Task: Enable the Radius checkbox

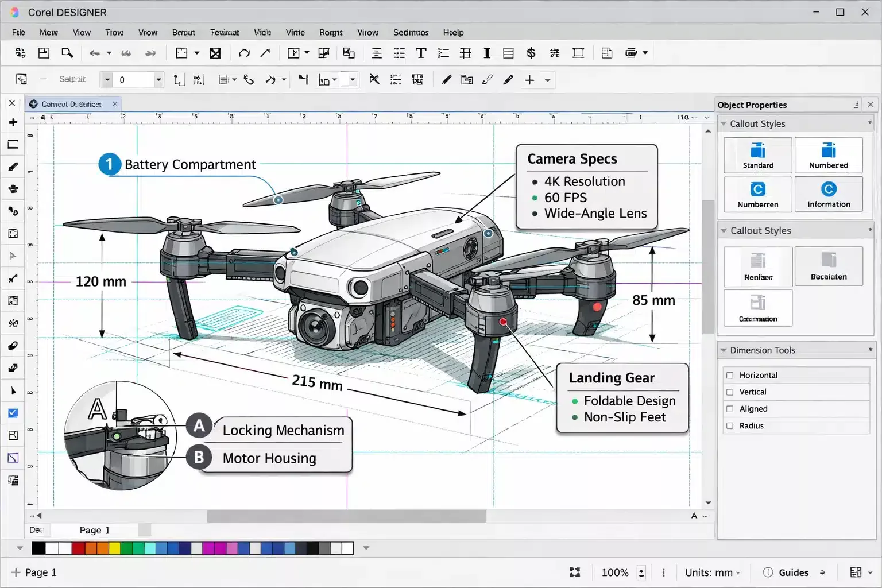Action: (x=730, y=425)
